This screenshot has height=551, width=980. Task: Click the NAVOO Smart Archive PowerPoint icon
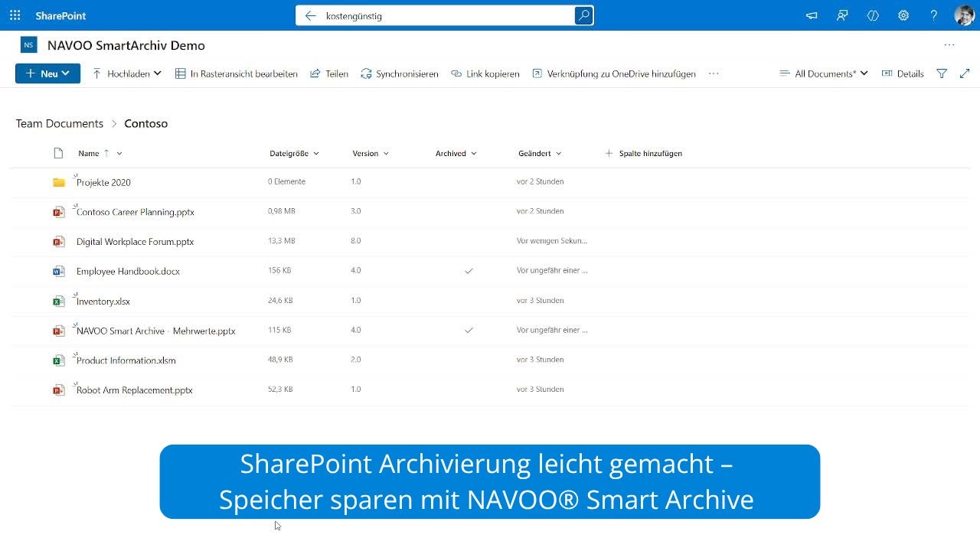[x=59, y=331]
